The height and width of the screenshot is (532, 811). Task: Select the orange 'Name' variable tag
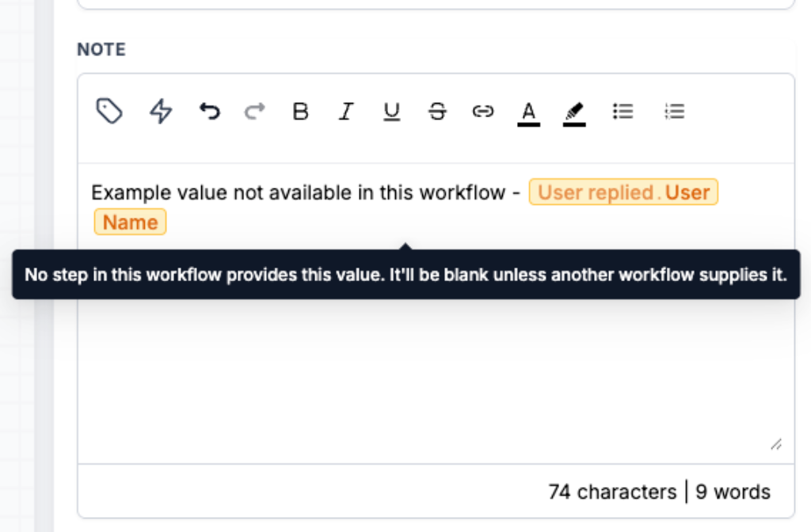click(x=131, y=222)
